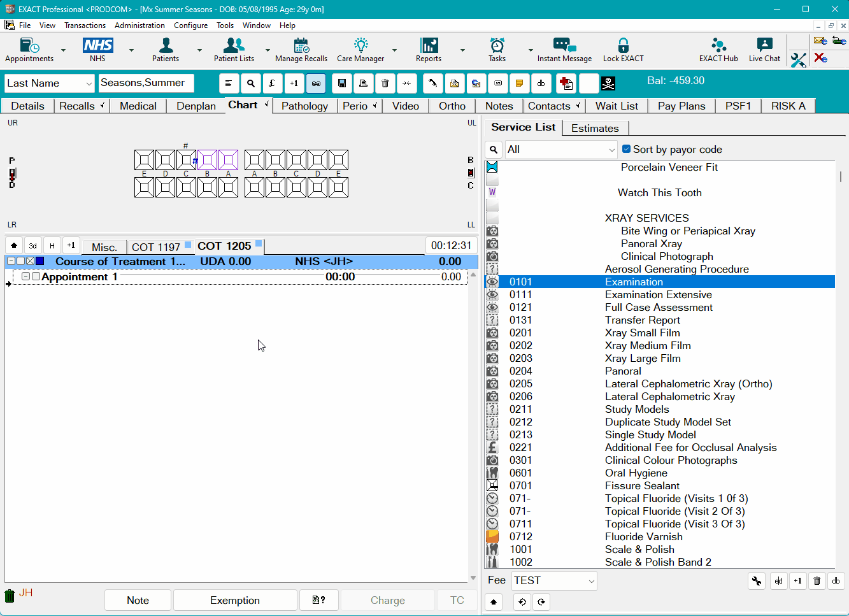Screen dimensions: 849x616
Task: Click the red cross medical document button
Action: (566, 83)
